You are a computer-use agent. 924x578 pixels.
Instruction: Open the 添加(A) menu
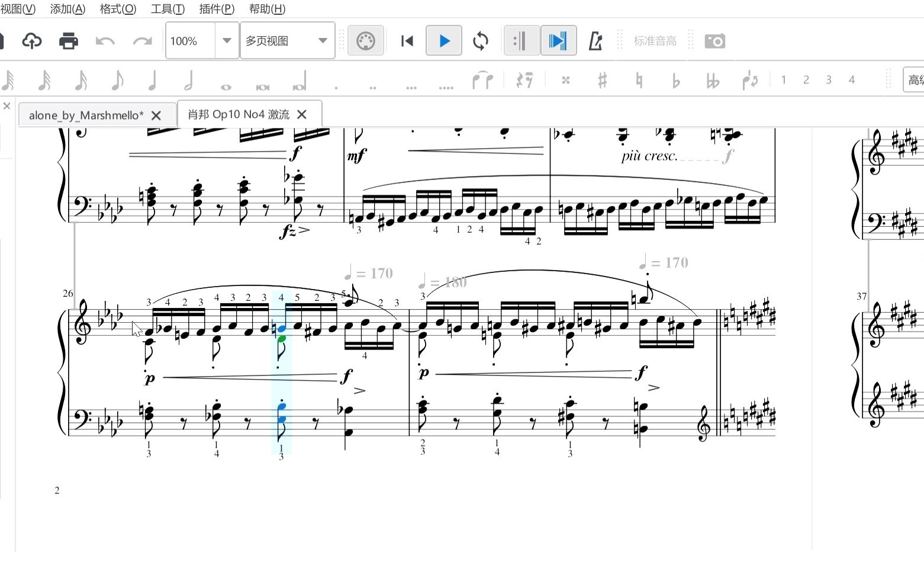(67, 9)
